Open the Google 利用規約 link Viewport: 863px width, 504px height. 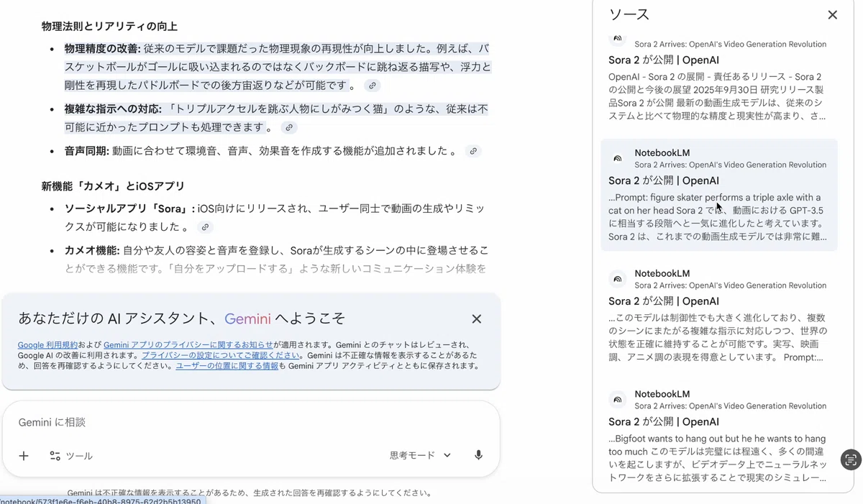click(47, 345)
